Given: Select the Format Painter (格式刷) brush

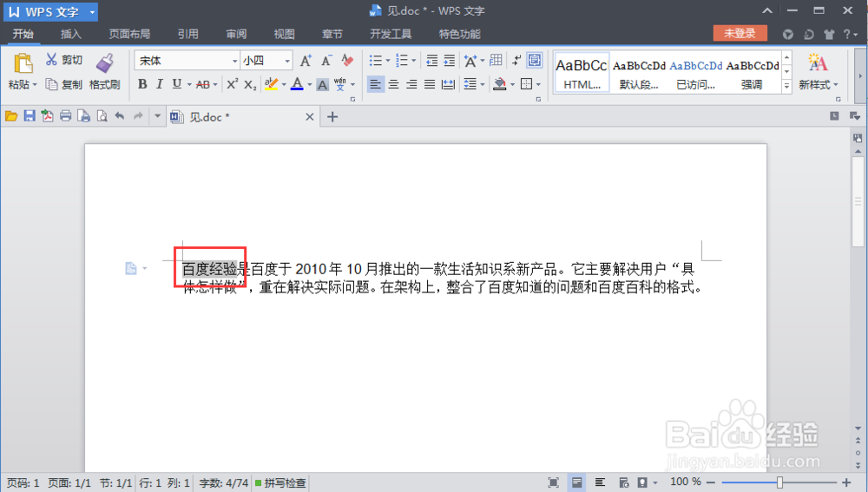Looking at the screenshot, I should pyautogui.click(x=105, y=63).
